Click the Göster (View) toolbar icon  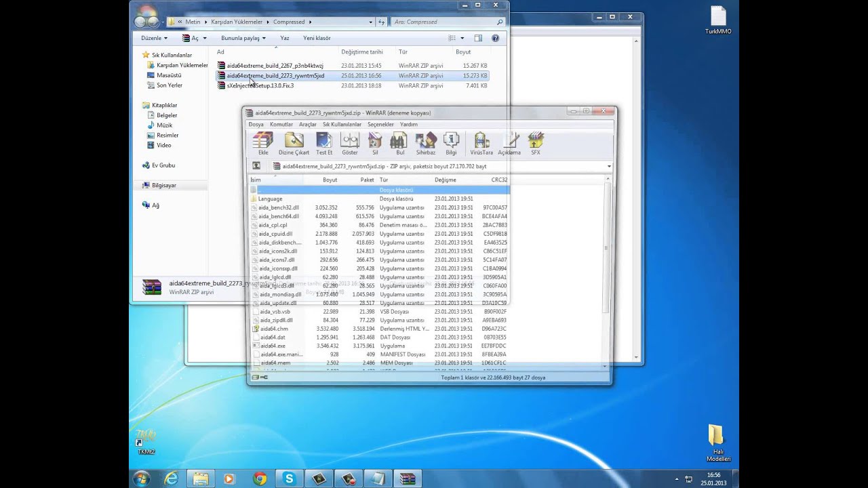(x=350, y=143)
